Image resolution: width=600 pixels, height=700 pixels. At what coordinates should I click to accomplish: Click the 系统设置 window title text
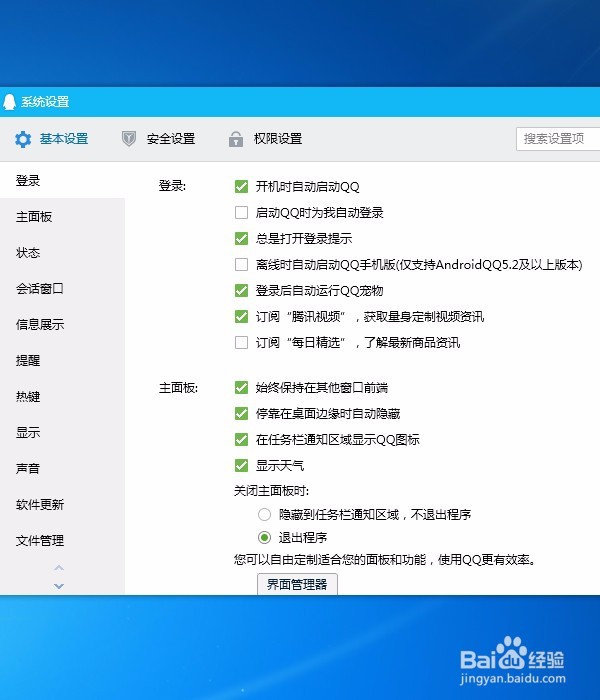pyautogui.click(x=45, y=102)
